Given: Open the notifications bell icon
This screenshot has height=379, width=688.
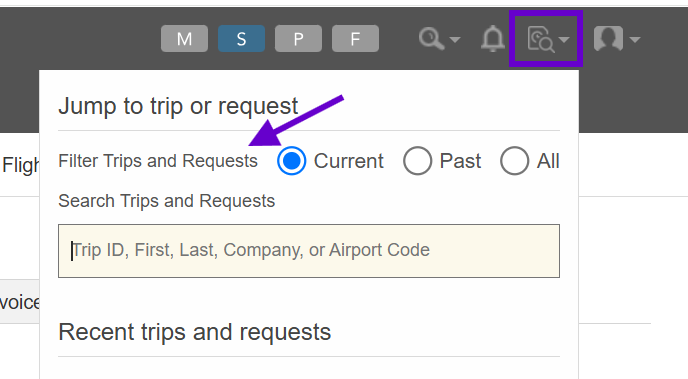Looking at the screenshot, I should [493, 39].
